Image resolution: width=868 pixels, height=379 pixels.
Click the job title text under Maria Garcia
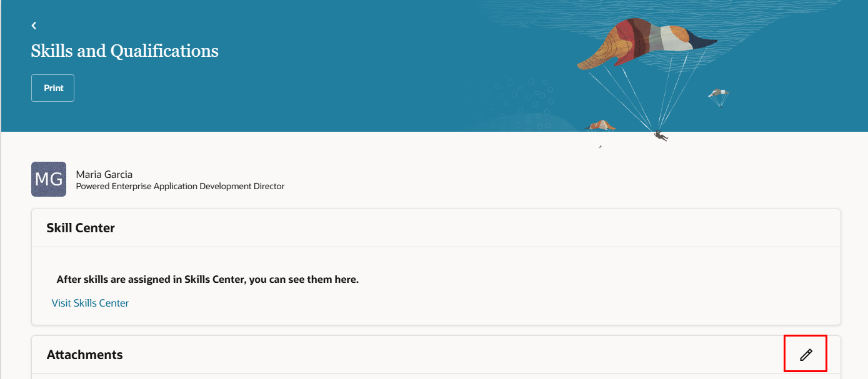click(180, 186)
